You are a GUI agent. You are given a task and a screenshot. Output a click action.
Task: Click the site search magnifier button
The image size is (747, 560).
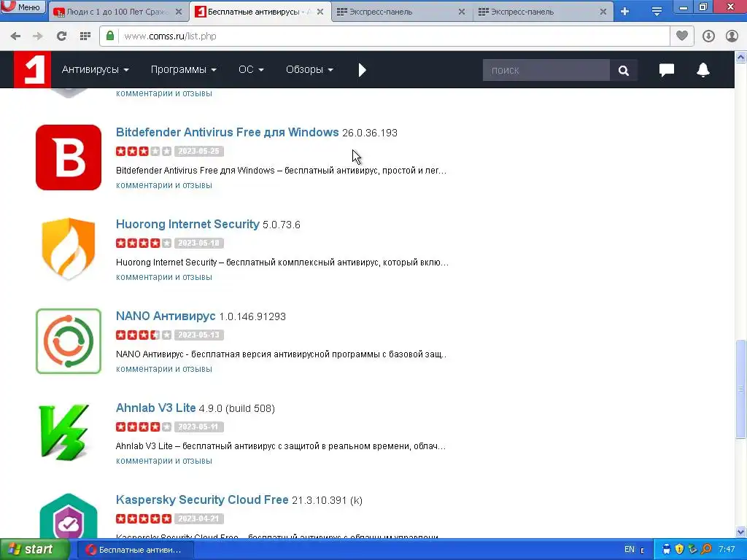coord(623,71)
